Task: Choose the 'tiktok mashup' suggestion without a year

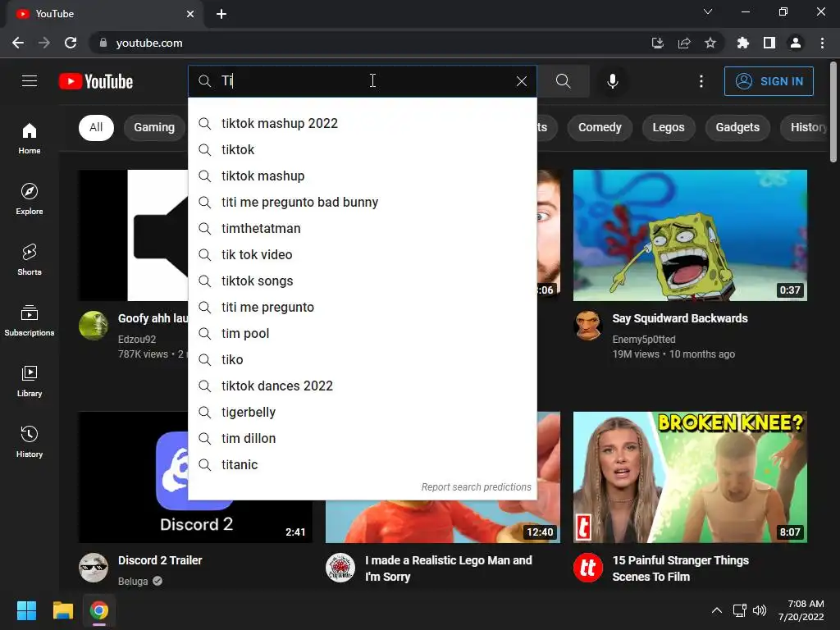Action: point(362,176)
